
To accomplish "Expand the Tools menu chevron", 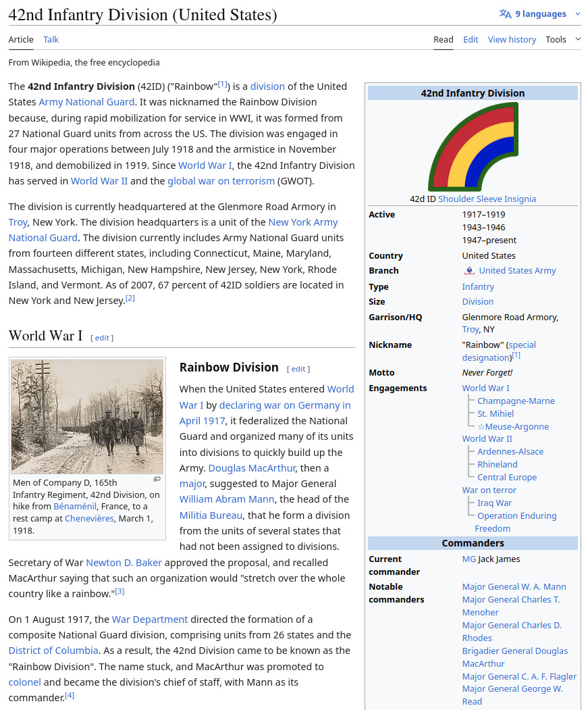I will point(578,39).
